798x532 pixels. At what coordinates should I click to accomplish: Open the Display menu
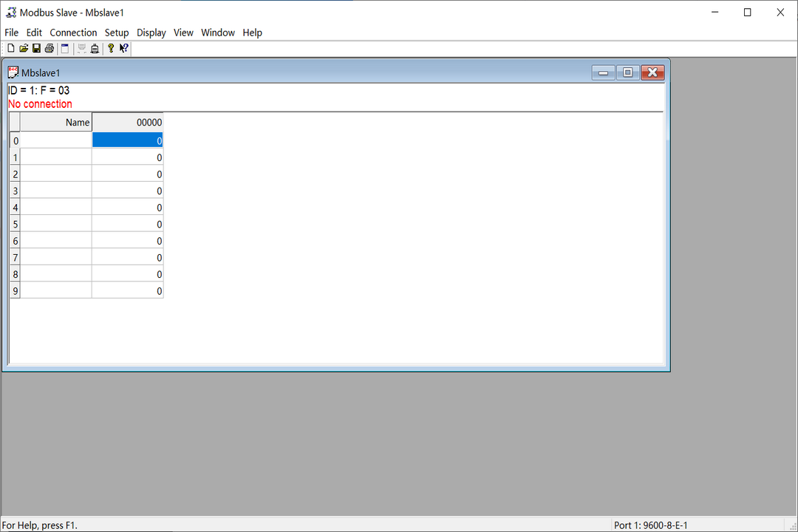[151, 33]
